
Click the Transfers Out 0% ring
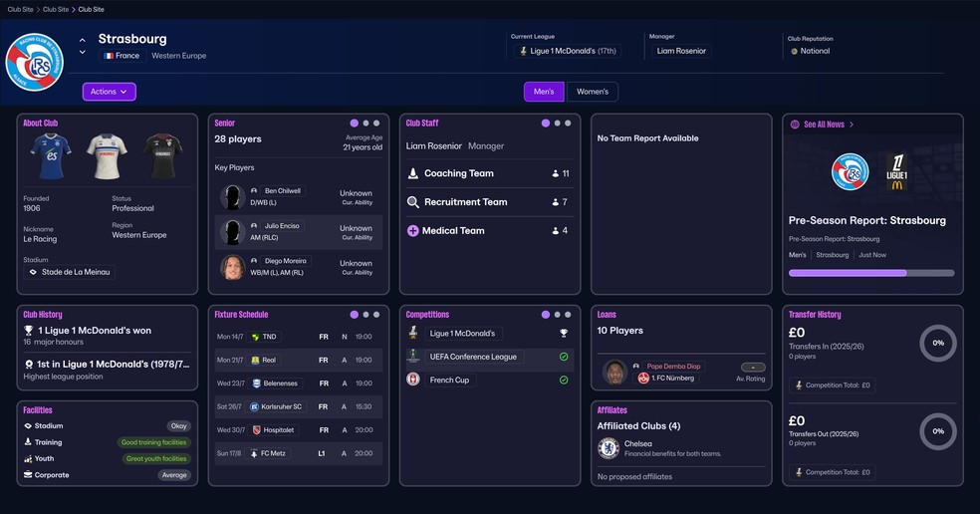point(937,431)
